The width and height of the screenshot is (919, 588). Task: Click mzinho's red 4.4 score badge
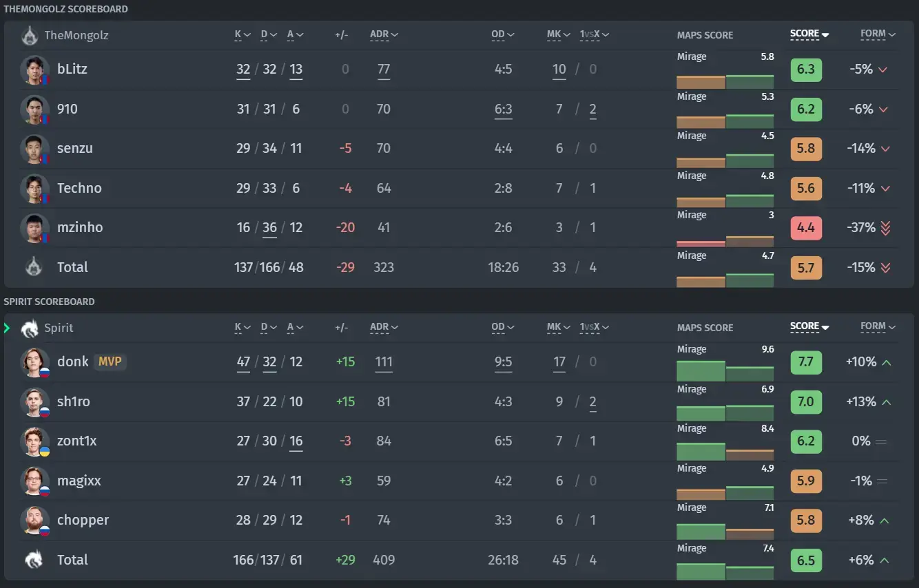coord(806,228)
